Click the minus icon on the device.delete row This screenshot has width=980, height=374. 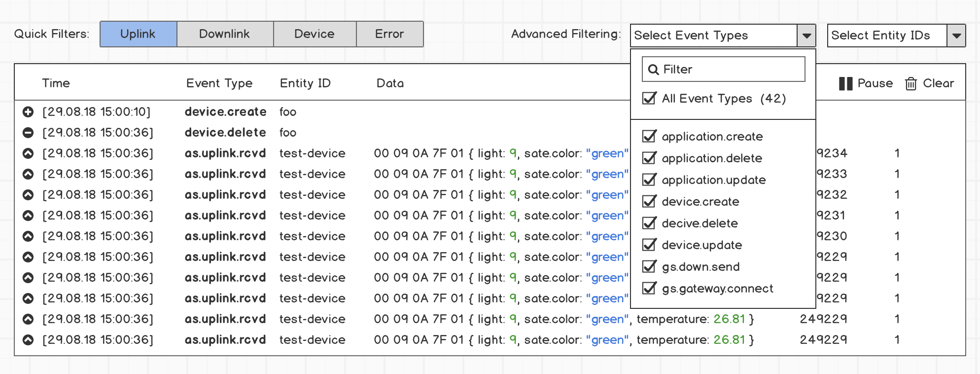28,132
